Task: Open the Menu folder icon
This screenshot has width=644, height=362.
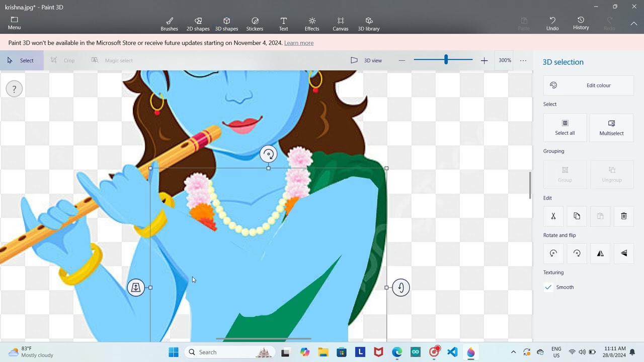Action: tap(14, 23)
